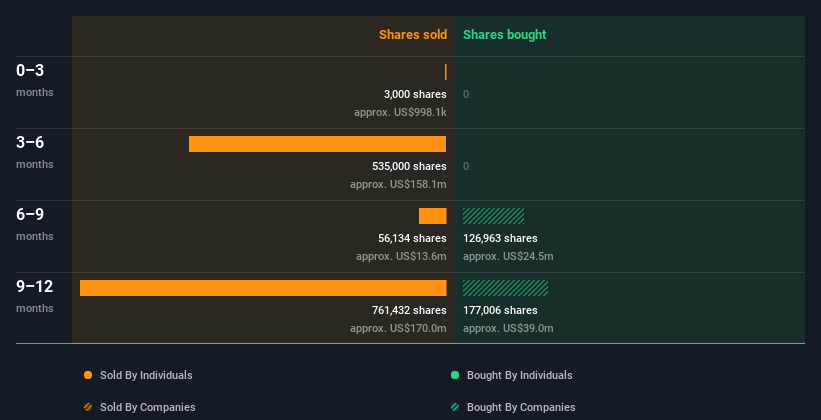The height and width of the screenshot is (420, 821).
Task: Click the approx. US$170.0m value text
Action: point(398,328)
